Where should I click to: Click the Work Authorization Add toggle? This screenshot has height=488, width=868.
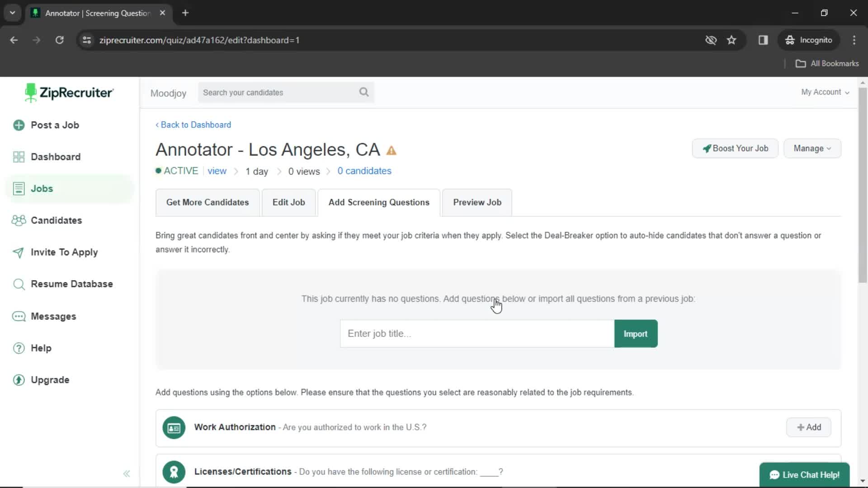(x=809, y=427)
